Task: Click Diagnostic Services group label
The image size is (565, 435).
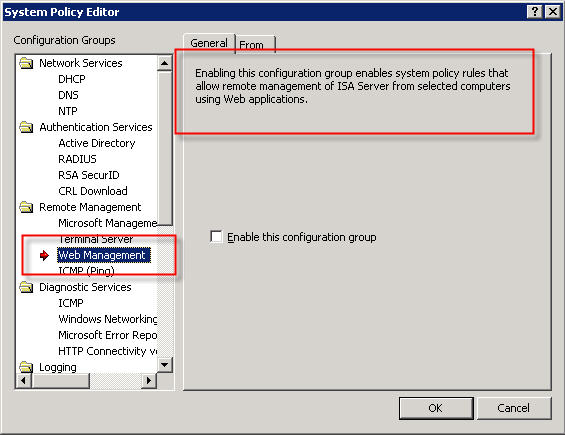Action: pyautogui.click(x=85, y=287)
